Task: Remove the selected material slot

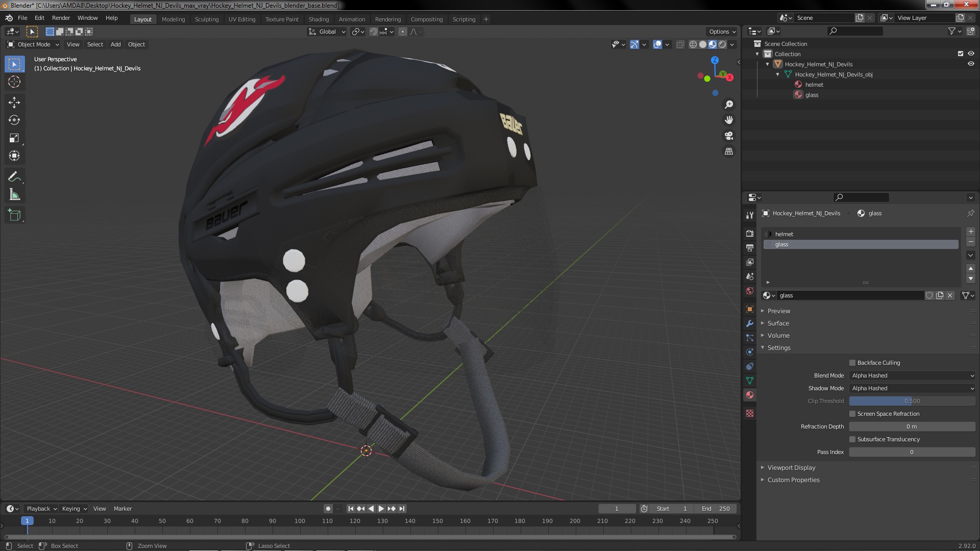Action: [x=971, y=242]
